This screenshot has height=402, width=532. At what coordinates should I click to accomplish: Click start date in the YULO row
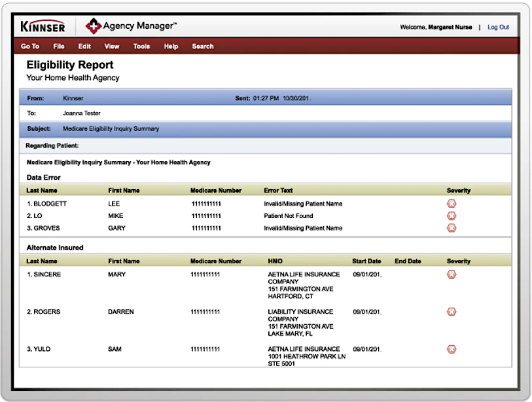[368, 349]
